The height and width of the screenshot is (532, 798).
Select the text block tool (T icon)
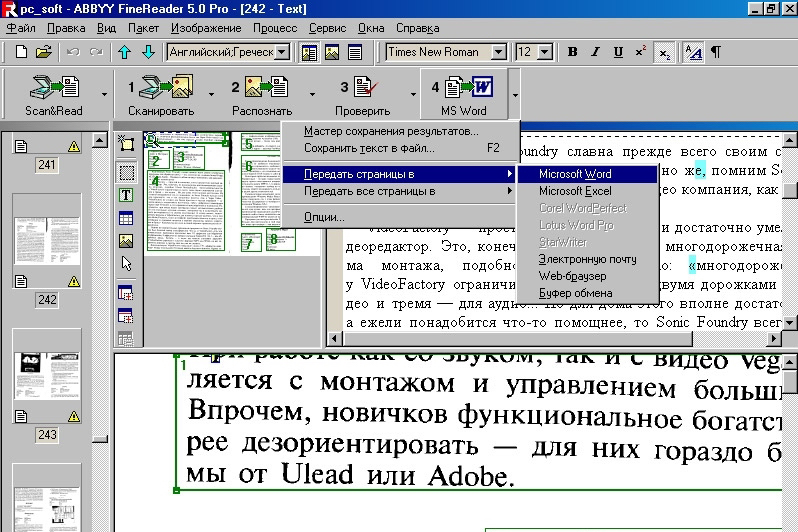coord(126,194)
